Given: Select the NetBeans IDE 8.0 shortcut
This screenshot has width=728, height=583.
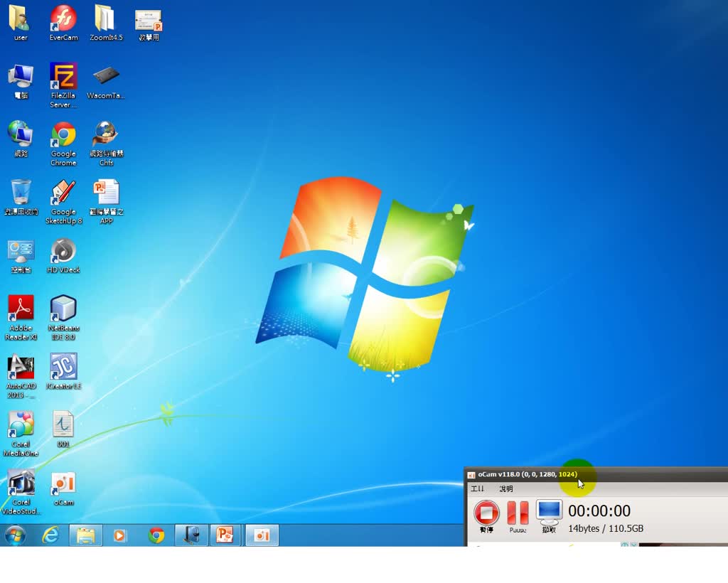Looking at the screenshot, I should coord(63,318).
